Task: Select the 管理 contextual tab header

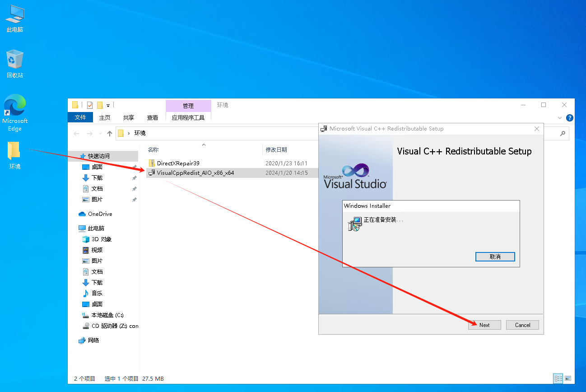Action: pos(188,106)
